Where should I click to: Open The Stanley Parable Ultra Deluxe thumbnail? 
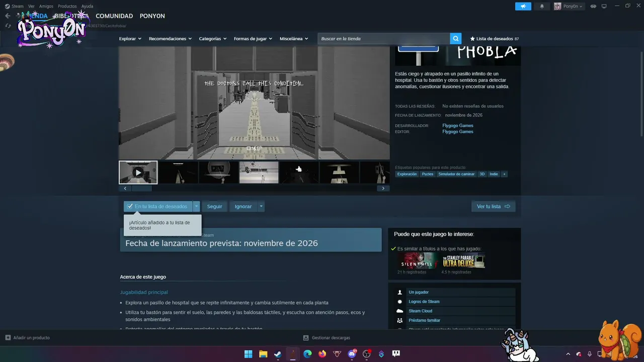coord(463,260)
